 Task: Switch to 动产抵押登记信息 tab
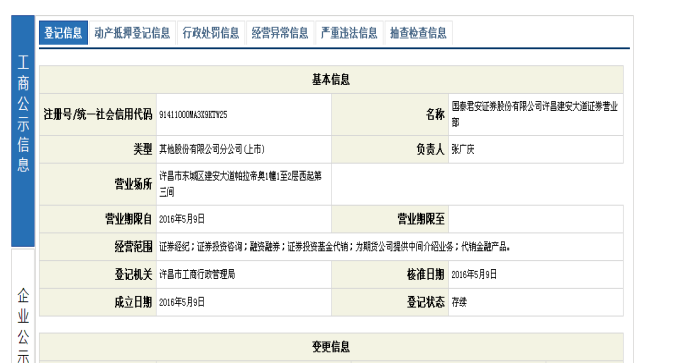click(x=132, y=33)
